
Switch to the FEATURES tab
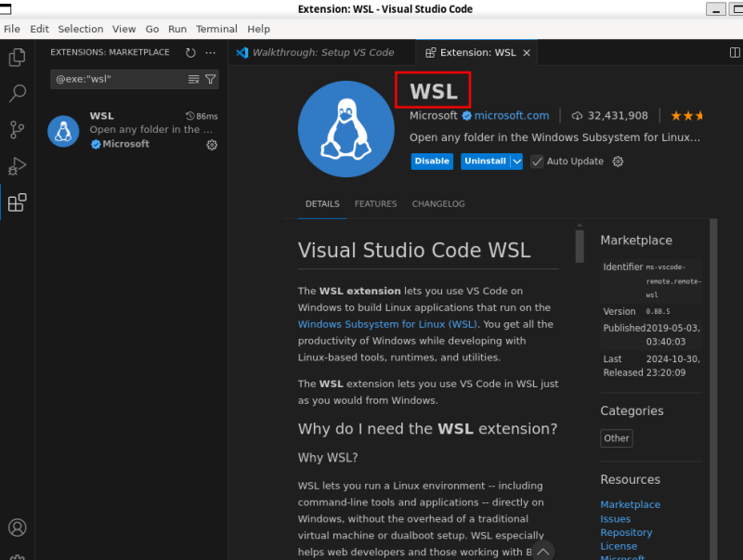pyautogui.click(x=375, y=203)
